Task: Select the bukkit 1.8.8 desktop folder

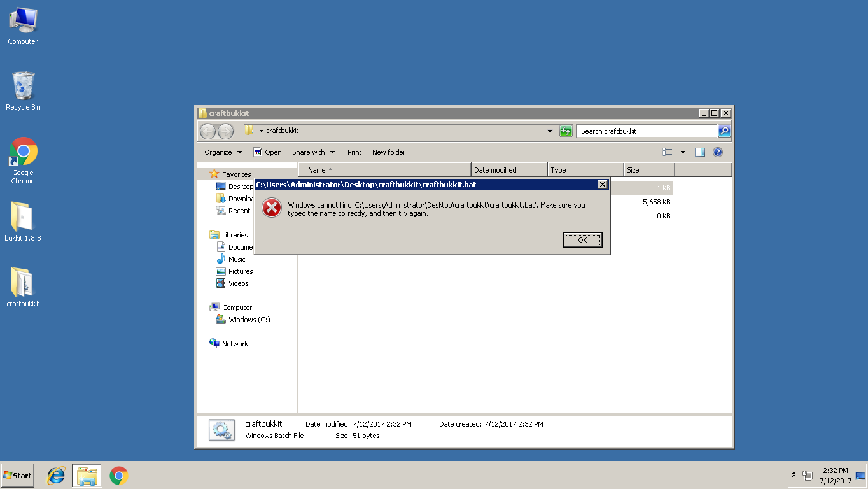Action: [23, 222]
